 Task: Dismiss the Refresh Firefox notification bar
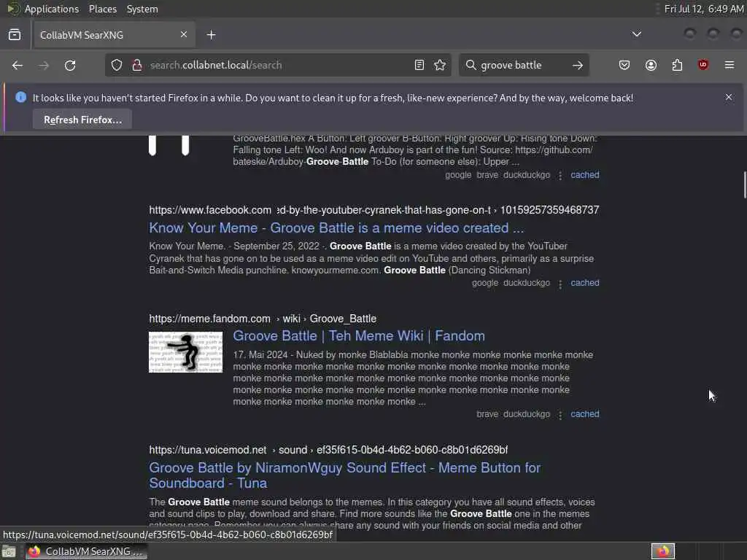pos(729,97)
